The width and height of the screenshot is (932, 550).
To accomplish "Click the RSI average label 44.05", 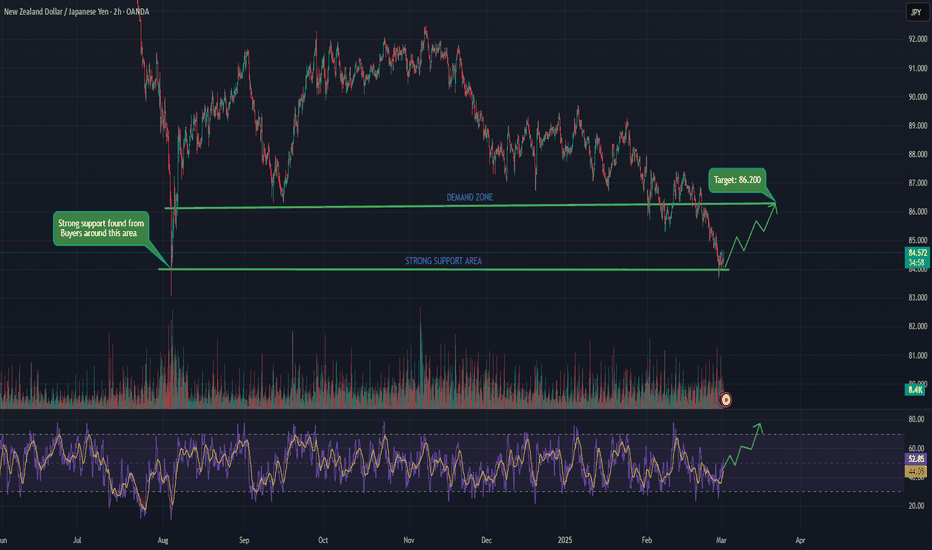I will (916, 472).
